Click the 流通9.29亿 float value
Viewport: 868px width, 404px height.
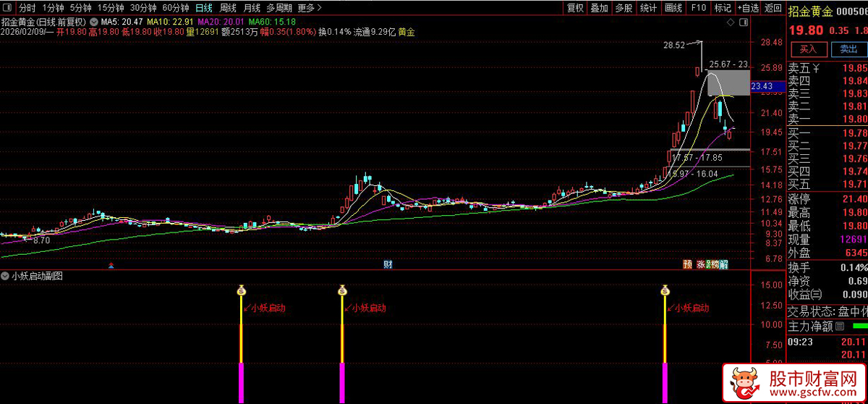click(373, 32)
